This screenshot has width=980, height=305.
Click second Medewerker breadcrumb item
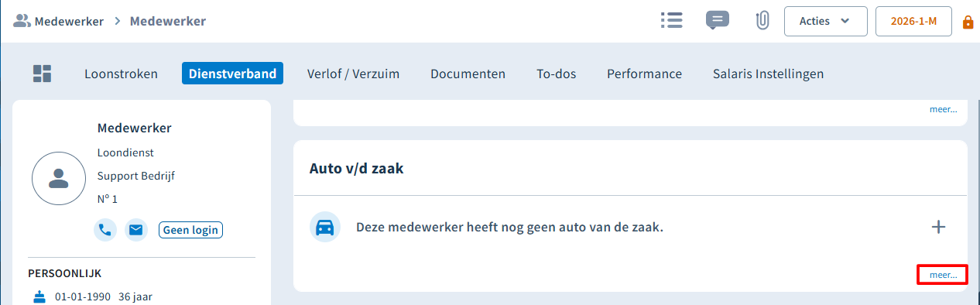click(x=168, y=21)
